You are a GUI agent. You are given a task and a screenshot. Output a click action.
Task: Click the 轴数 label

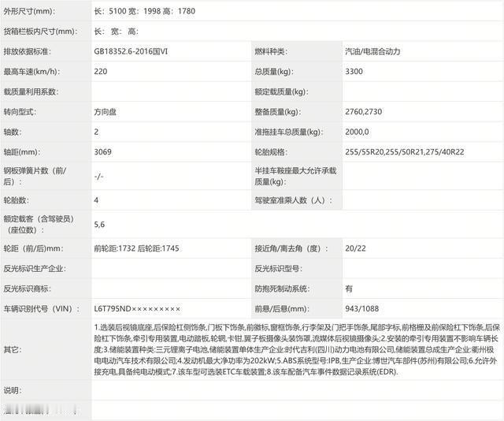(13, 132)
